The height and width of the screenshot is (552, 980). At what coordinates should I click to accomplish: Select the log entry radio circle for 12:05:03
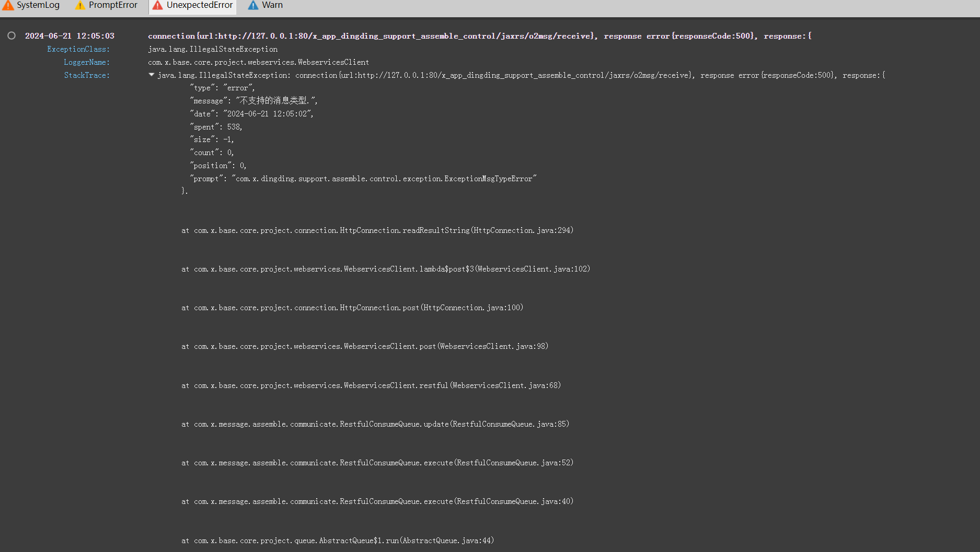[x=11, y=36]
